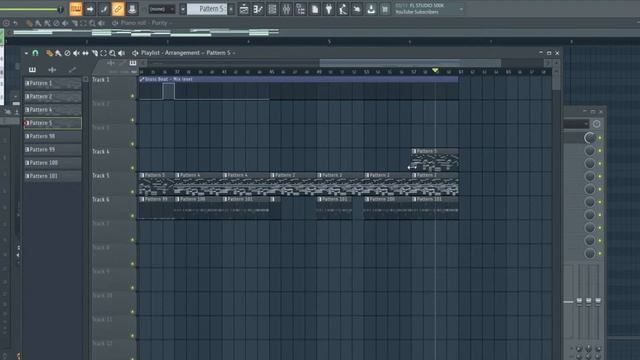Open the Arrangement menu in Playlist title
Image resolution: width=640 pixels, height=360 pixels.
pos(182,53)
